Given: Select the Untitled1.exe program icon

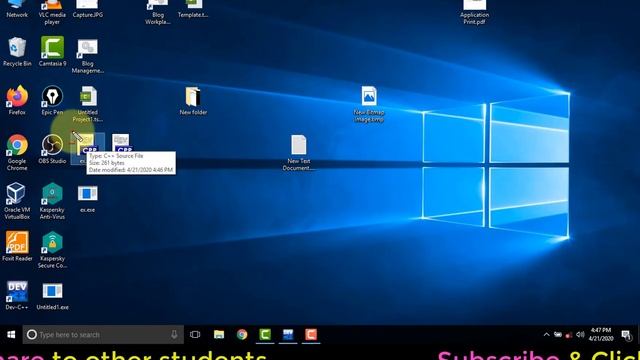Looking at the screenshot, I should pos(52,296).
